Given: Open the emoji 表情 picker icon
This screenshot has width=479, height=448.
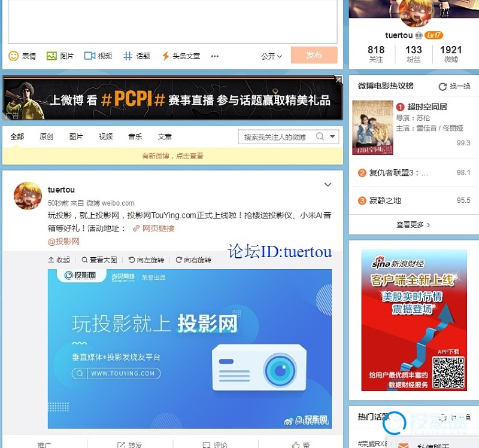Looking at the screenshot, I should click(x=13, y=56).
